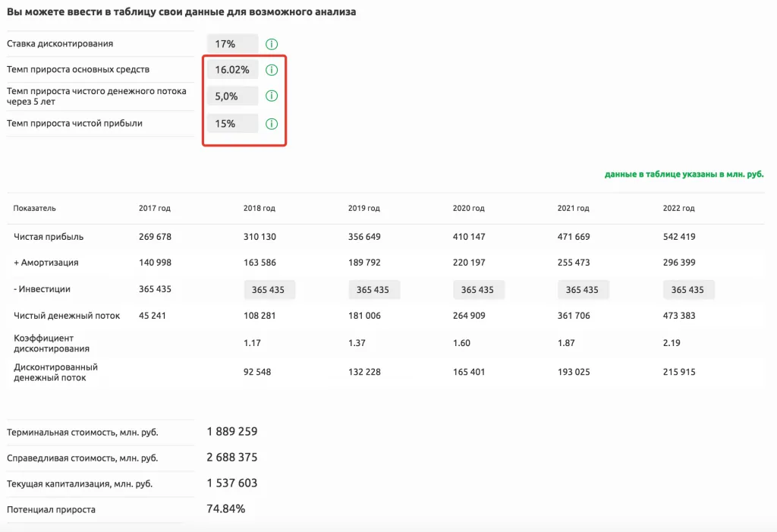Show info icon next to 15% net profit growth

(272, 124)
